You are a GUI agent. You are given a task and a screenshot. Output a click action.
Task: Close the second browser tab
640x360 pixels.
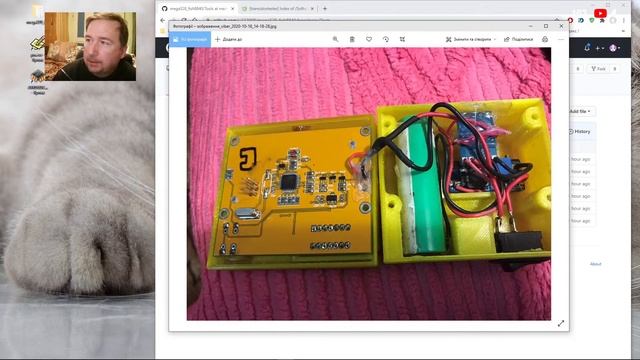312,8
